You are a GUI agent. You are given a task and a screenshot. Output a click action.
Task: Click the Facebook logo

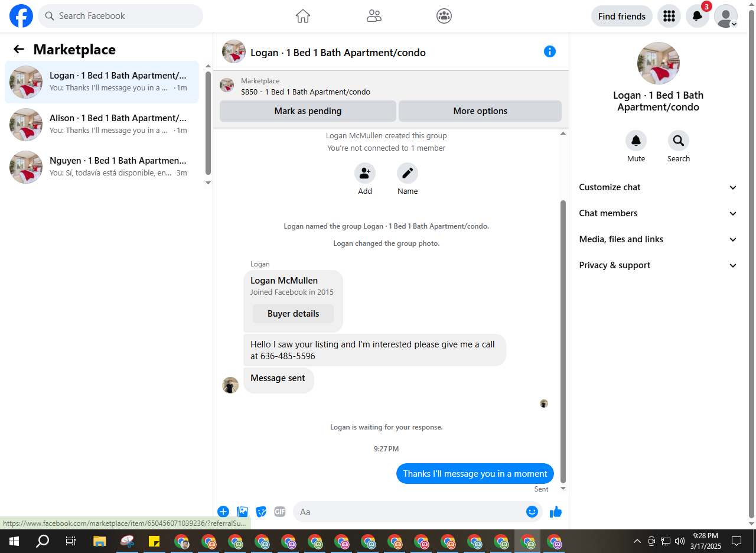click(x=21, y=16)
